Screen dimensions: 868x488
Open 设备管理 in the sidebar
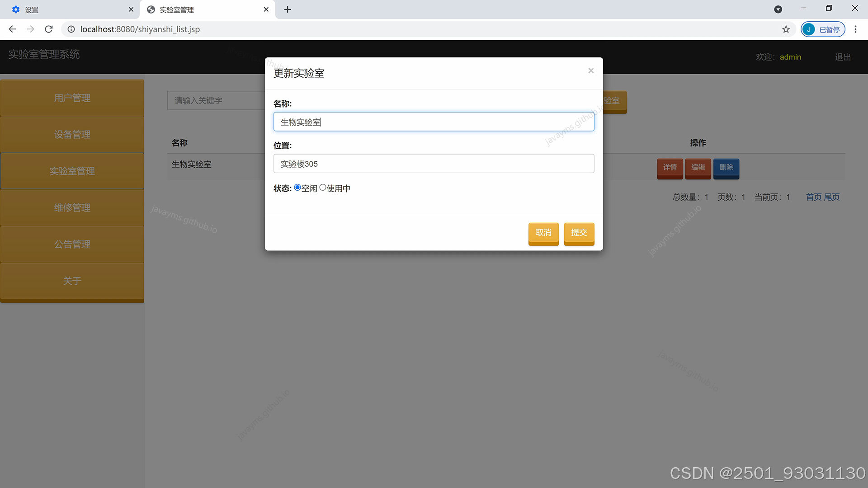click(72, 135)
